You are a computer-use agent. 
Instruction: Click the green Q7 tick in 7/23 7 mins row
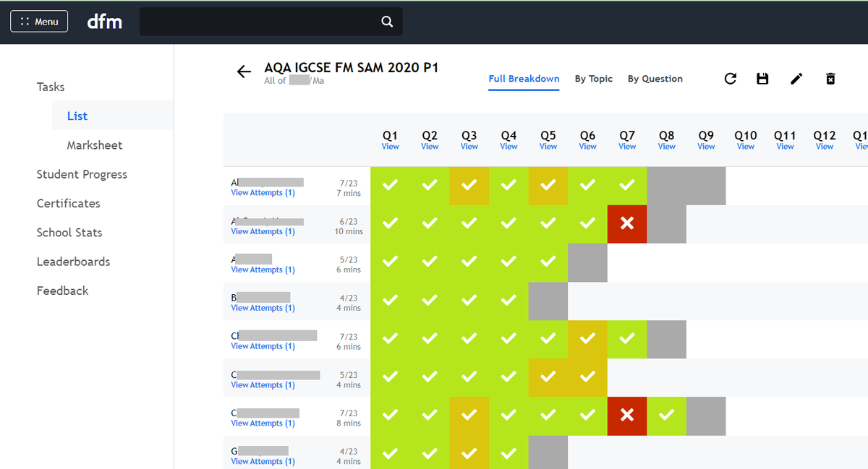point(627,186)
